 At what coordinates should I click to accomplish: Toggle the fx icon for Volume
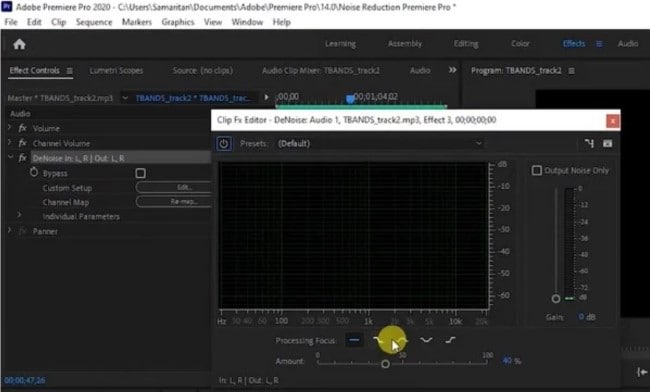point(22,128)
